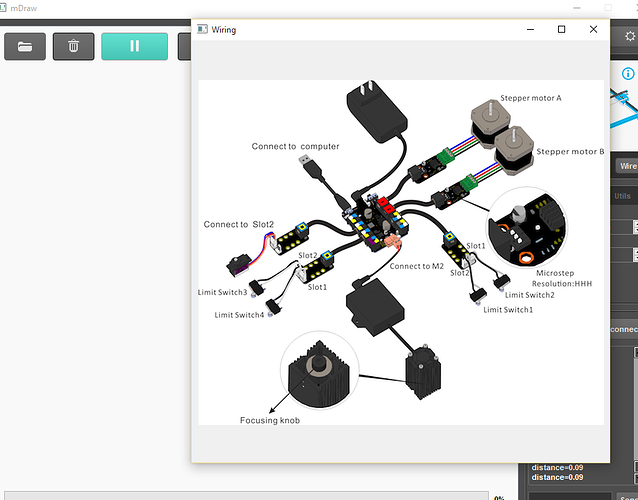Select the 0% progress text

coord(499,498)
